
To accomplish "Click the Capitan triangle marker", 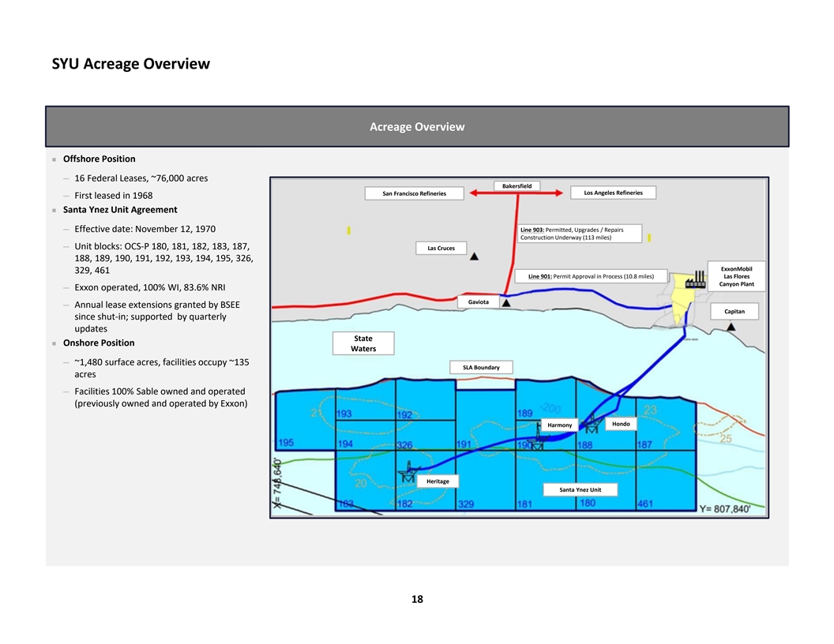I will coord(733,326).
